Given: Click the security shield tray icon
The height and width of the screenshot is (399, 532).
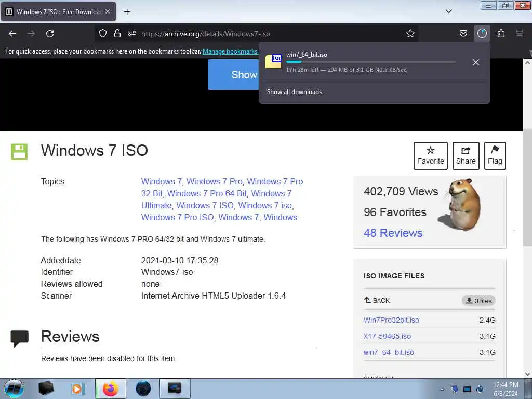Looking at the screenshot, I should tap(455, 389).
